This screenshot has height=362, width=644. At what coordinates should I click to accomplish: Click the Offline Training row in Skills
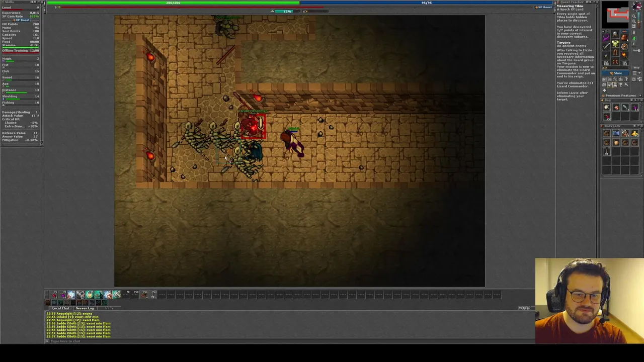click(21, 51)
